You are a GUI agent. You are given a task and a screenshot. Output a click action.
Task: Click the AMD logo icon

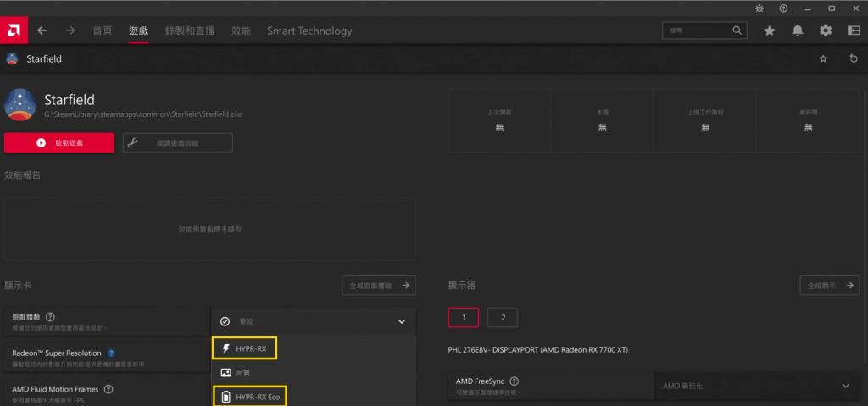(14, 31)
